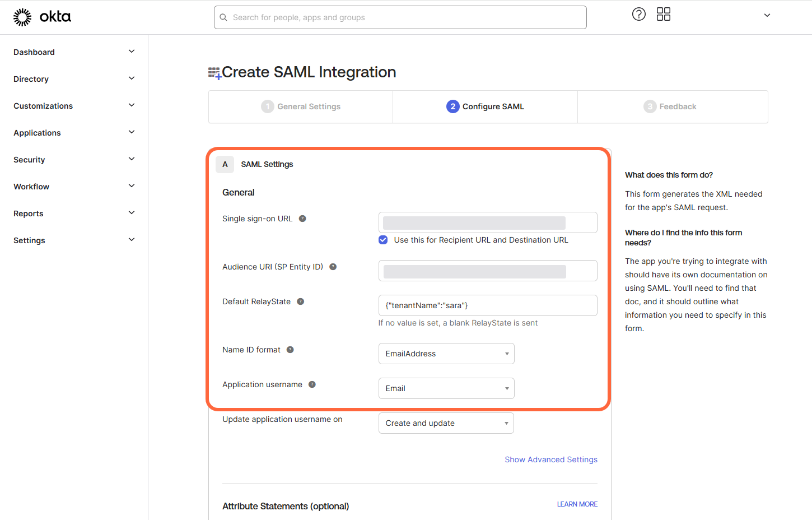Click the account dropdown arrow top right
Viewport: 812px width, 520px height.
tap(766, 15)
